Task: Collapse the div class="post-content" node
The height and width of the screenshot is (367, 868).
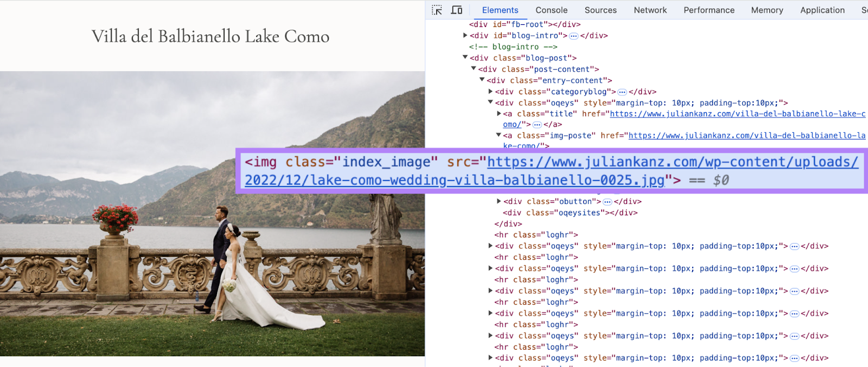Action: tap(474, 69)
